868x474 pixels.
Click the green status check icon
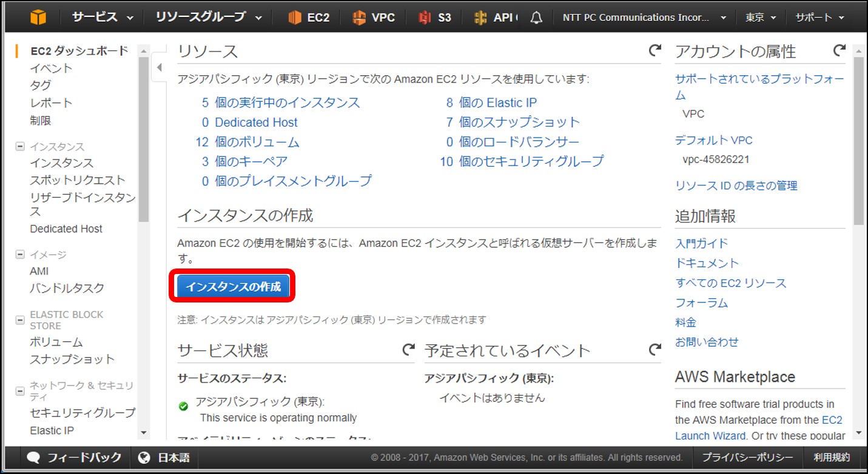tap(183, 406)
